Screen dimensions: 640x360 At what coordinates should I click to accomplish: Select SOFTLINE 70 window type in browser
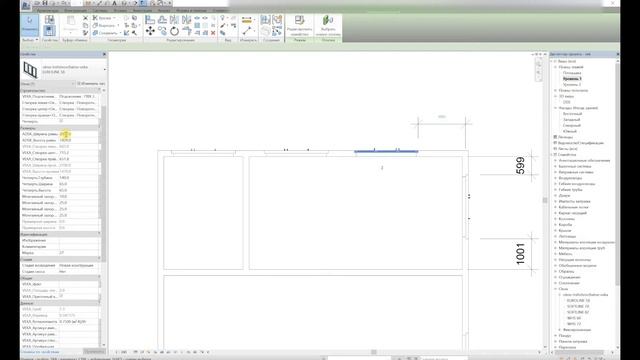tap(578, 306)
